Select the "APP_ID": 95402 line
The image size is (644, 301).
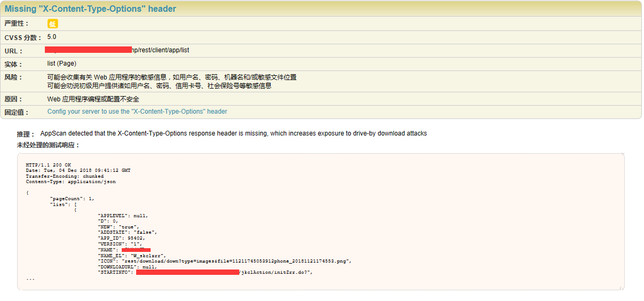[x=121, y=238]
